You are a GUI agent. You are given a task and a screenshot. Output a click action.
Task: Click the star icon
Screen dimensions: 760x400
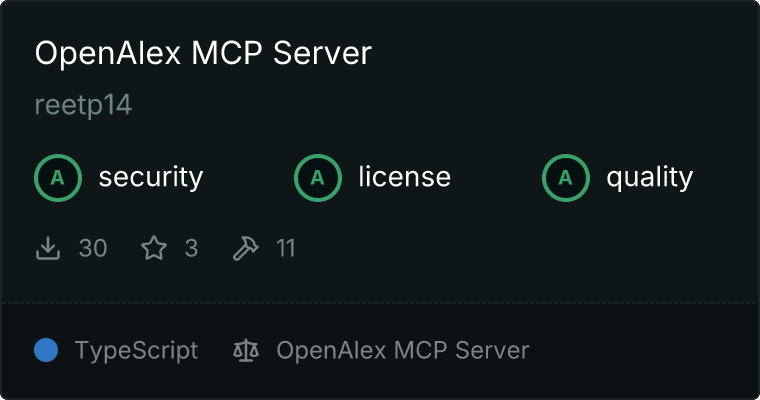154,248
